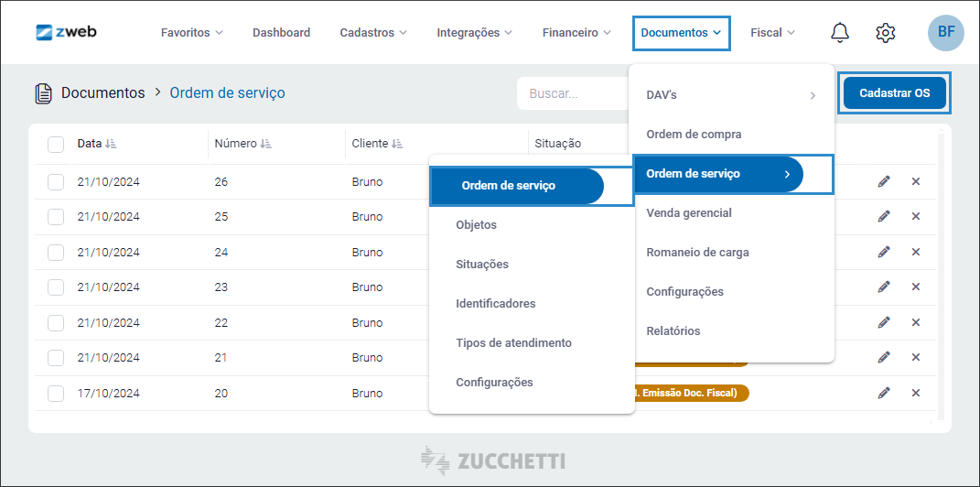Tick the select-all header checkbox
The height and width of the screenshot is (487, 980).
pos(56,144)
